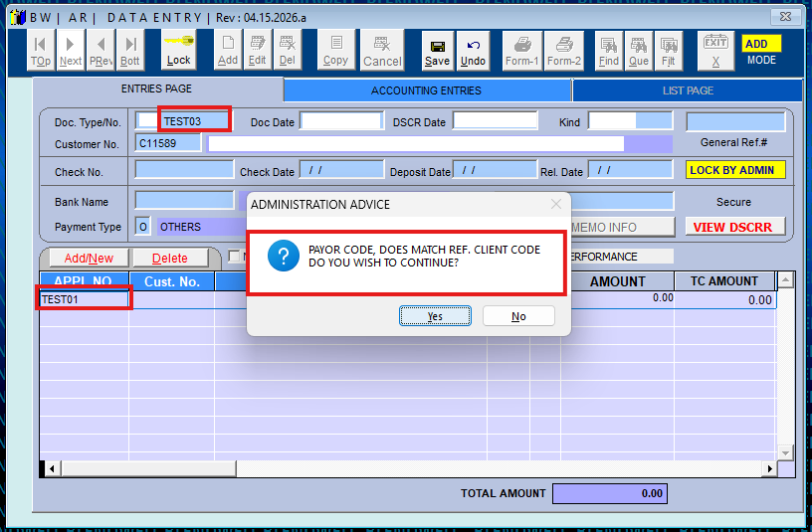Open VIEW DSCRR
812x532 pixels.
tap(736, 227)
